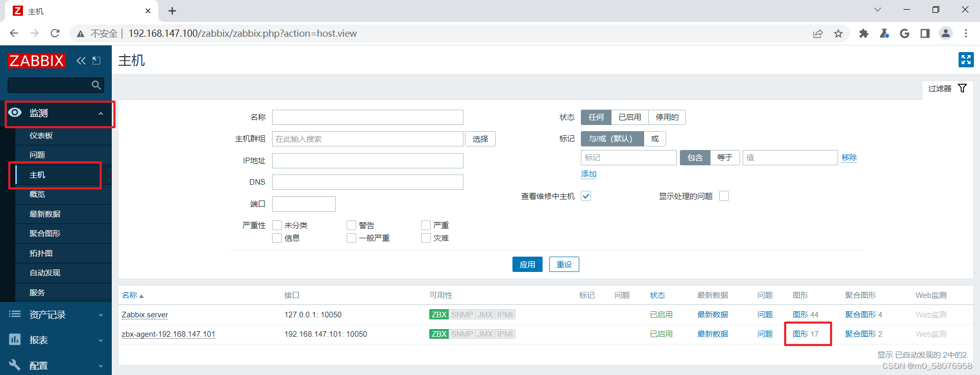Viewport: 980px width, 375px height.
Task: Collapse the sidebar with the double-chevron icon
Action: (x=81, y=61)
